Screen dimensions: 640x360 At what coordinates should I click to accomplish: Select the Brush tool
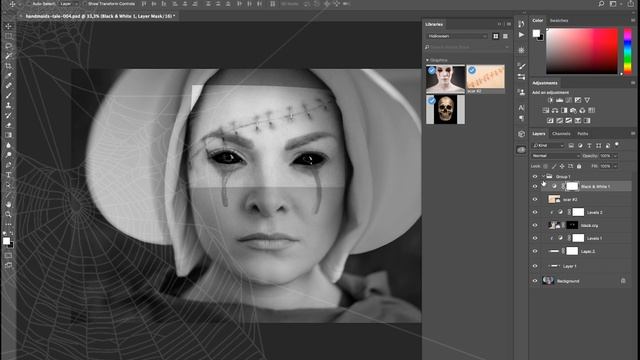point(8,96)
